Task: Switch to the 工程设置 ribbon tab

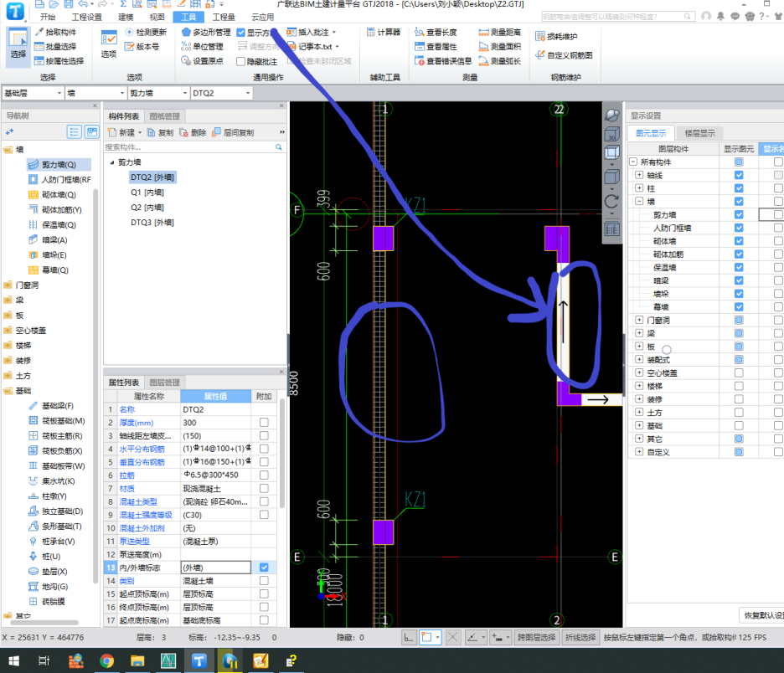Action: pyautogui.click(x=86, y=17)
